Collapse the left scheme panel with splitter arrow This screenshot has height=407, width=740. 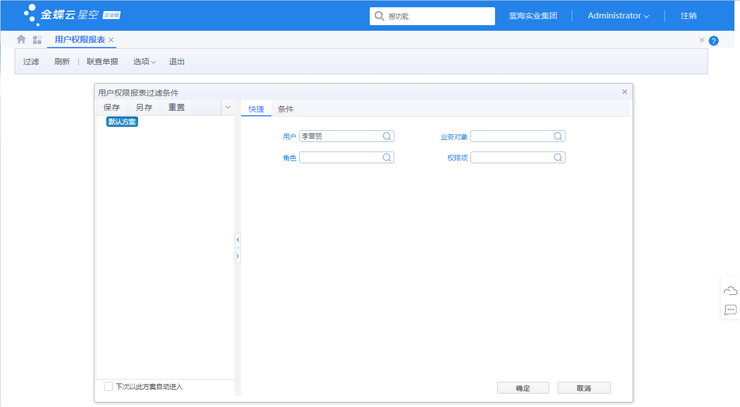pos(237,240)
